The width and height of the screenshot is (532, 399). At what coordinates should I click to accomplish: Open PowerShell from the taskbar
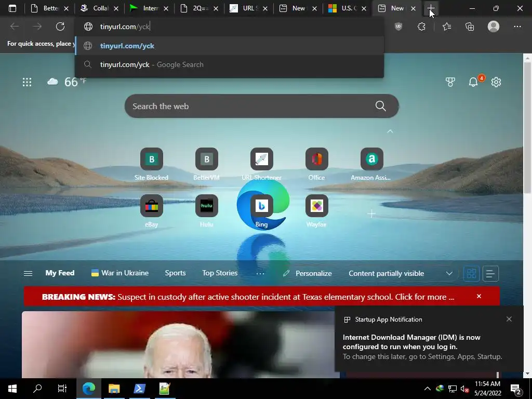139,389
